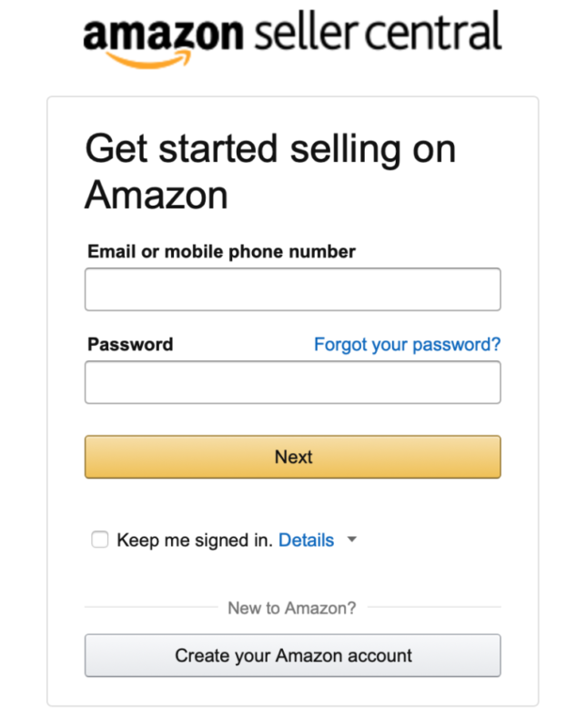
Task: Click the 'Create your Amazon account' button
Action: click(x=293, y=655)
